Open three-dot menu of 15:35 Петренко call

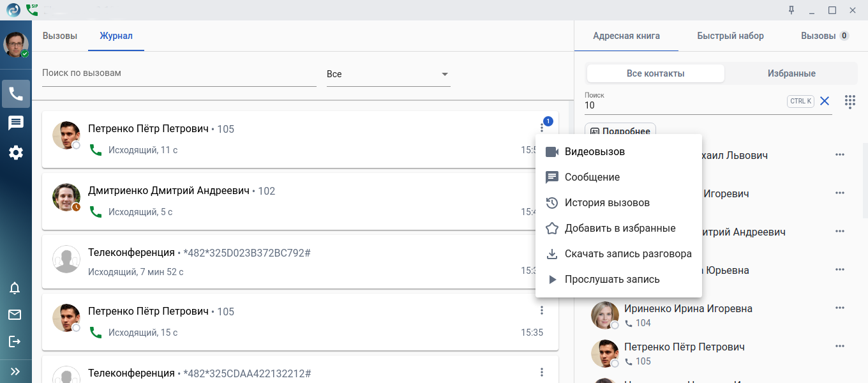[x=541, y=311]
